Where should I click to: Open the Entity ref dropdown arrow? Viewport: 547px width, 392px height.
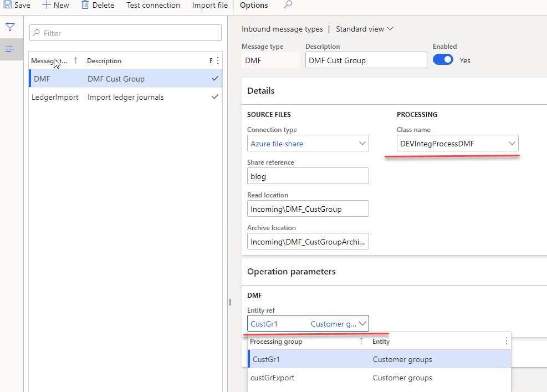tap(362, 324)
